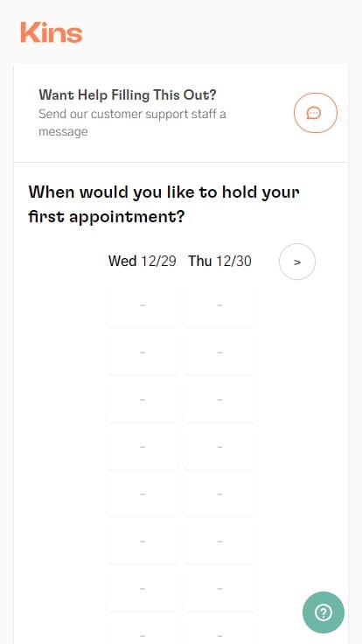Click the Kins logo
The height and width of the screenshot is (644, 362).
pos(52,32)
